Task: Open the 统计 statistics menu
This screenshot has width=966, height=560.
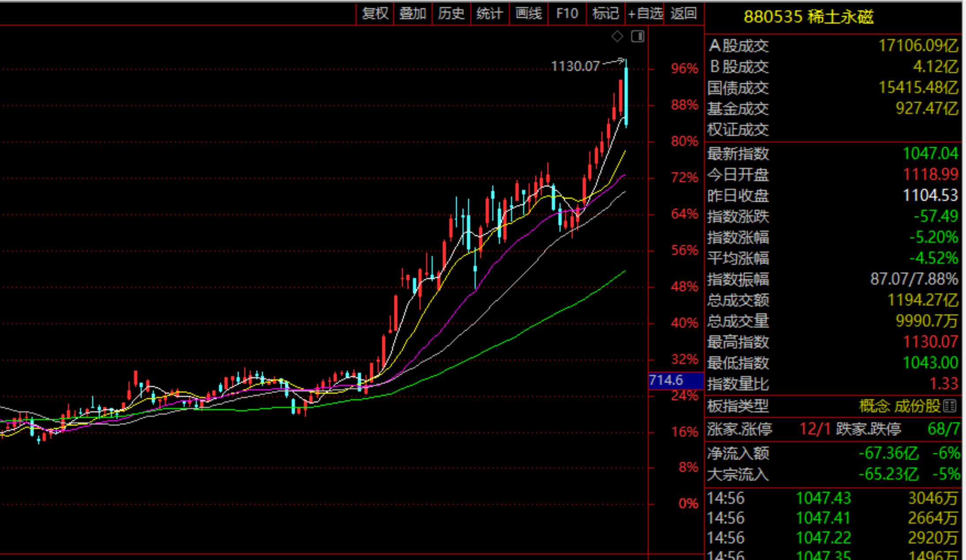Action: (x=489, y=14)
